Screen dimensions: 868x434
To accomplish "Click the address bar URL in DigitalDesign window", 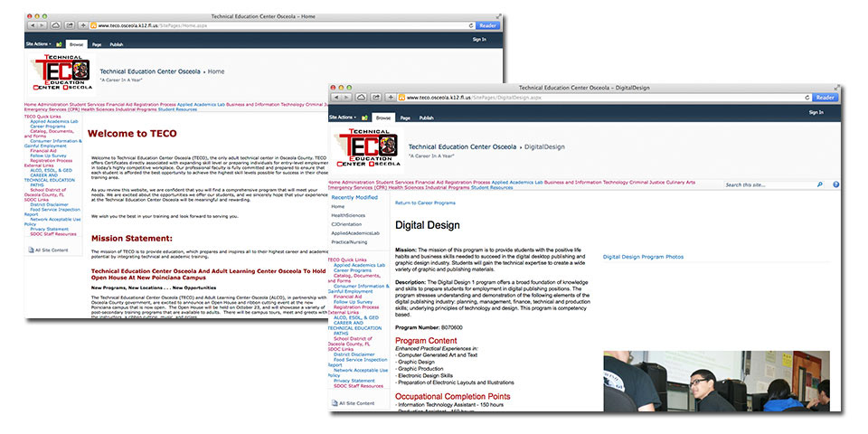I will tap(474, 98).
